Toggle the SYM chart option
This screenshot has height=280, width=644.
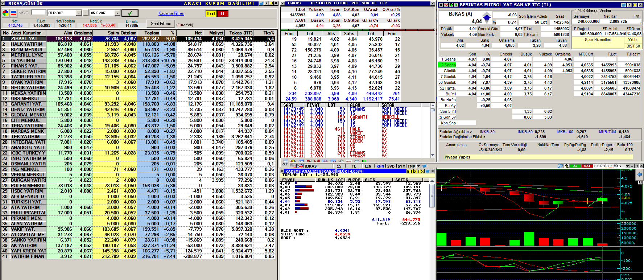point(401,166)
